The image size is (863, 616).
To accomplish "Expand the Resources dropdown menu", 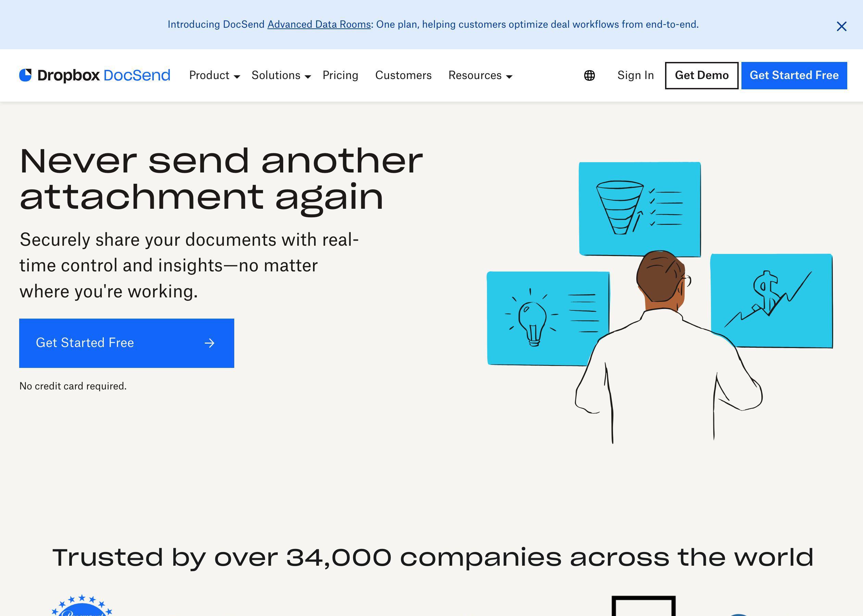I will [x=479, y=75].
